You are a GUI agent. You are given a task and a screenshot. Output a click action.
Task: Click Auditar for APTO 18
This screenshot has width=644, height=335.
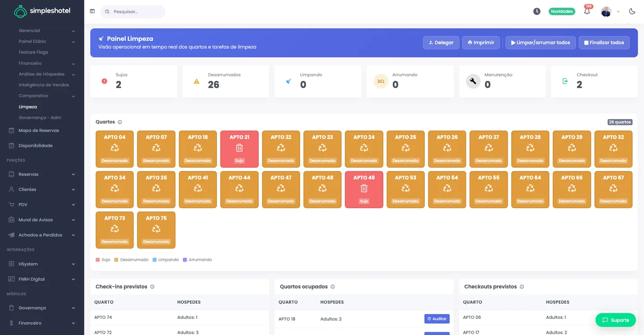tap(437, 319)
